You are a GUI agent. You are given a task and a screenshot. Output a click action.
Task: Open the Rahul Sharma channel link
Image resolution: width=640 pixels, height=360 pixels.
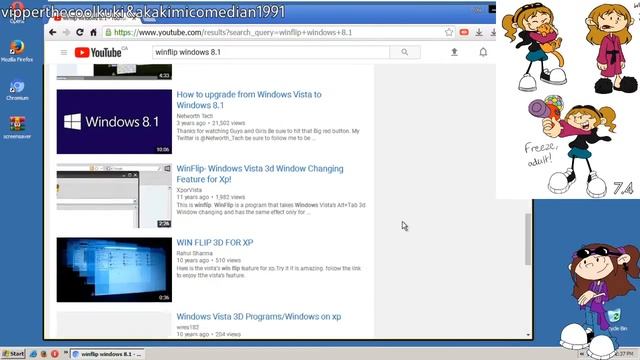(194, 253)
